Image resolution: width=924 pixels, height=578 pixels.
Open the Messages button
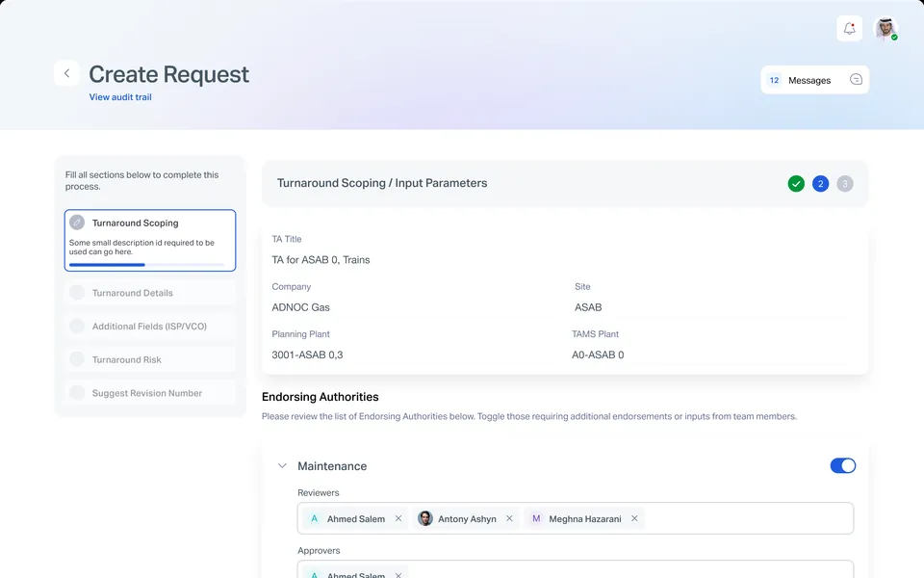pyautogui.click(x=814, y=80)
